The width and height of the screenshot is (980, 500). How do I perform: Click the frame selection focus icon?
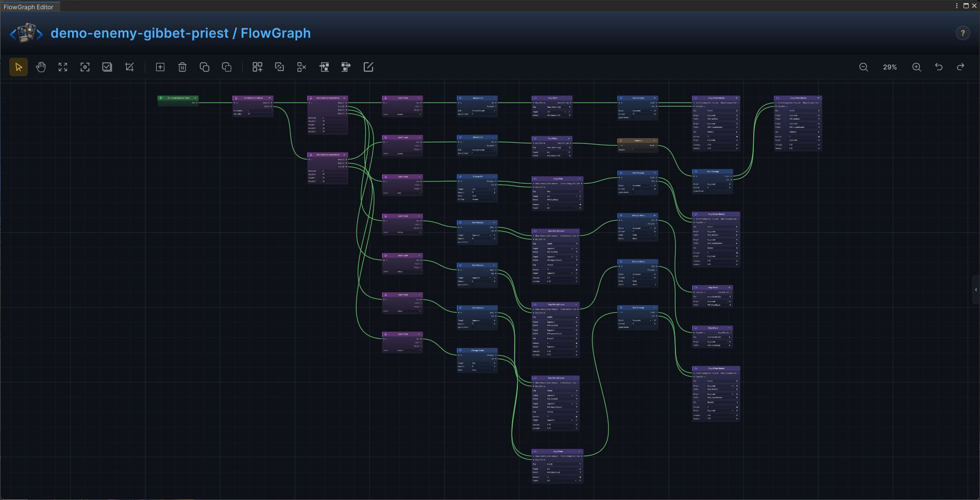pyautogui.click(x=85, y=67)
